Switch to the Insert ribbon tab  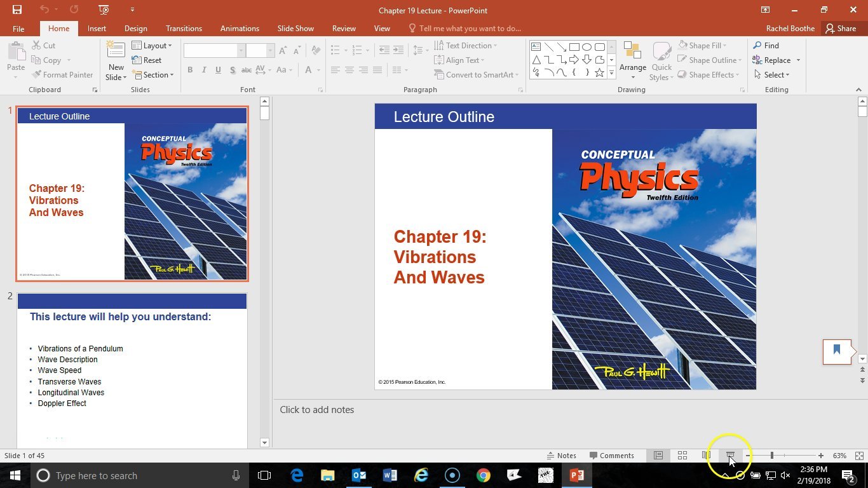coord(97,28)
